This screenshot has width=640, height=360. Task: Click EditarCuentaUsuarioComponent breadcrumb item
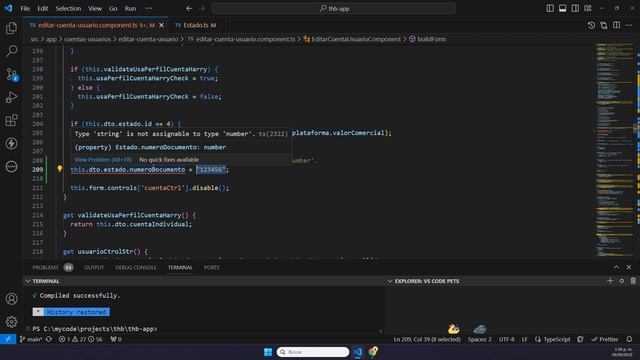click(356, 39)
